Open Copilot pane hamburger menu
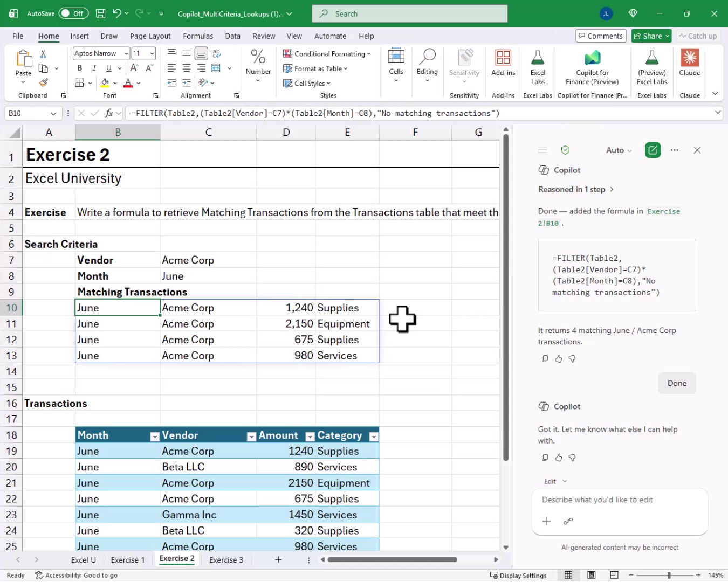This screenshot has height=582, width=728. [x=542, y=150]
